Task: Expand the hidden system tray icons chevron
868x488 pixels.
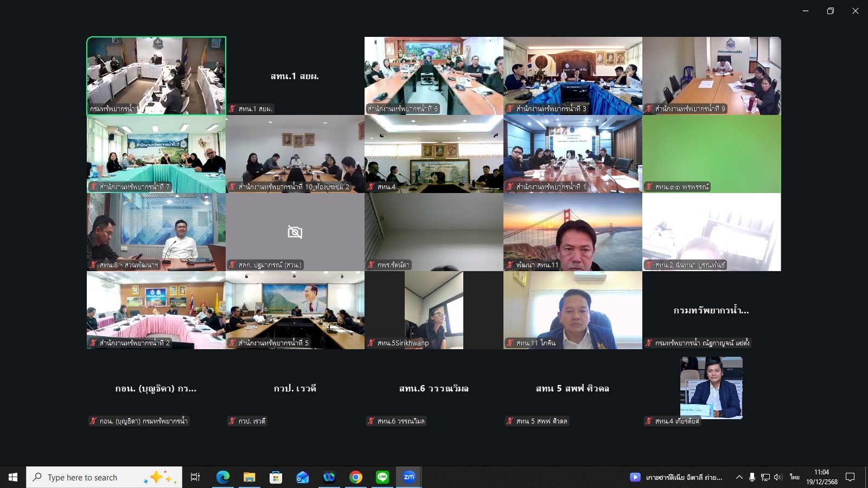Action: pos(739,477)
